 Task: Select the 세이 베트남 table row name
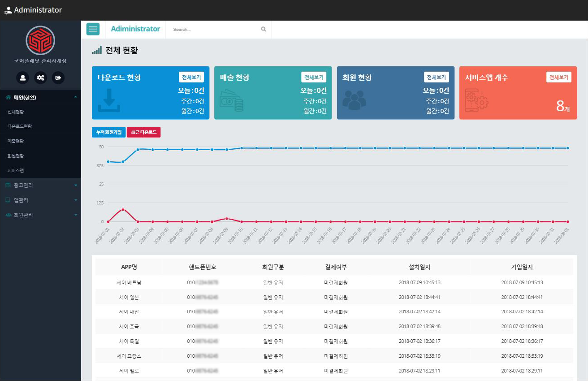129,282
